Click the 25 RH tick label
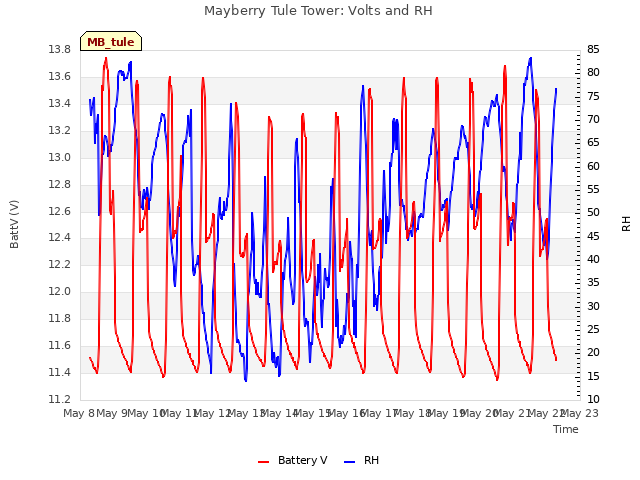The width and height of the screenshot is (640, 480). 593,329
